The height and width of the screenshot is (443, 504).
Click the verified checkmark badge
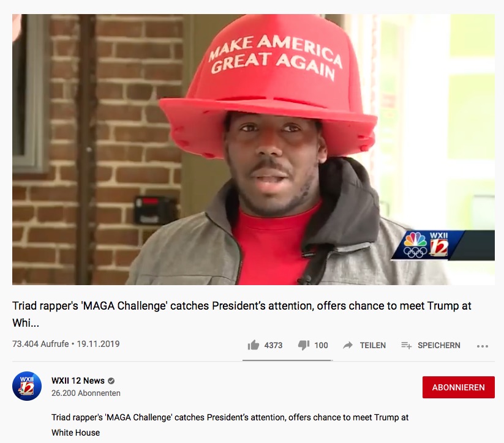pos(111,381)
